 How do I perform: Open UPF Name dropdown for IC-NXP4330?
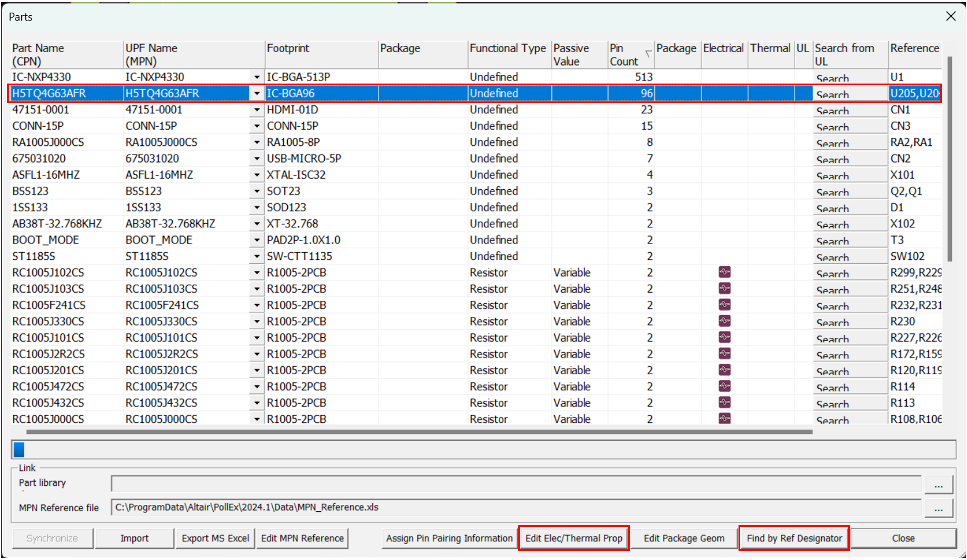pos(257,77)
